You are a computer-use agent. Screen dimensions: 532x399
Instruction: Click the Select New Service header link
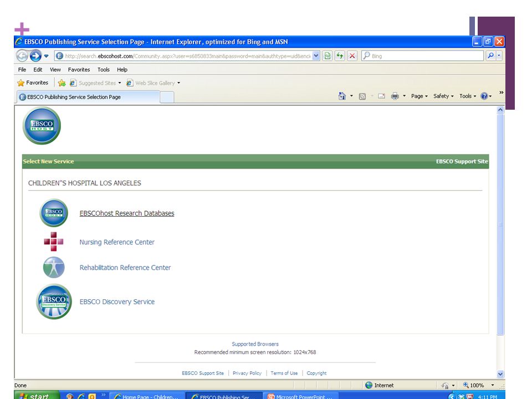(48, 161)
